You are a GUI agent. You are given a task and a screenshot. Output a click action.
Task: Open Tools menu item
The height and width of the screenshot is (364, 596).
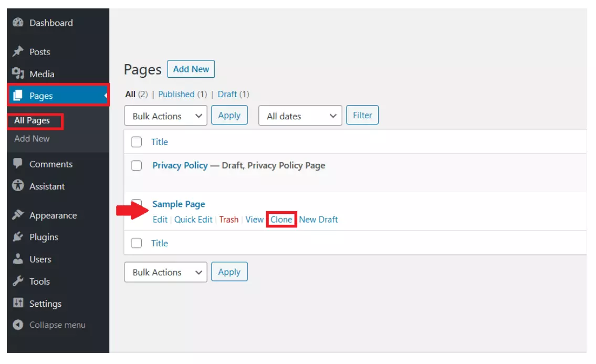tap(39, 282)
